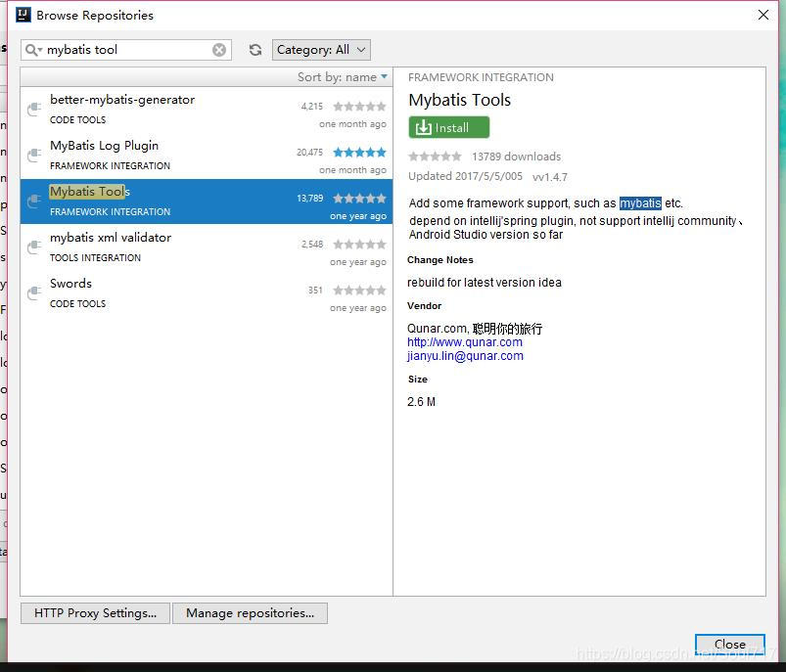Click the Mybatis Tools heading in details
Viewport: 786px width, 672px height.
tap(460, 100)
